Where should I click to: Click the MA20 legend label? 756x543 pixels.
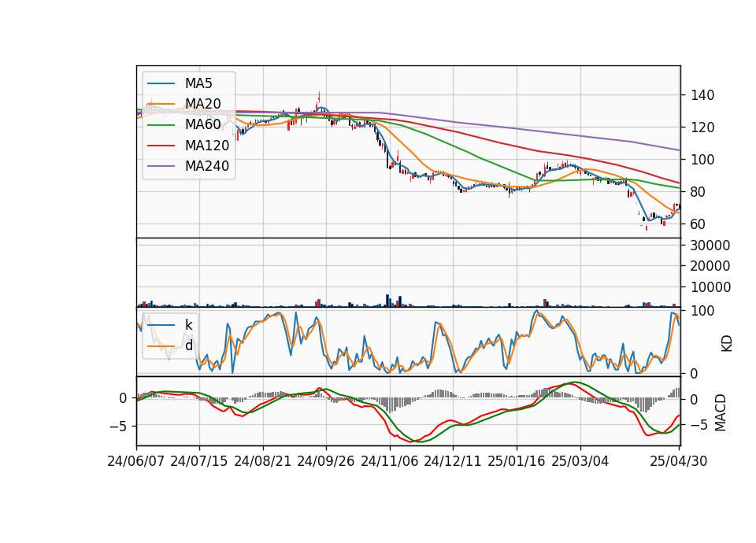pyautogui.click(x=202, y=104)
